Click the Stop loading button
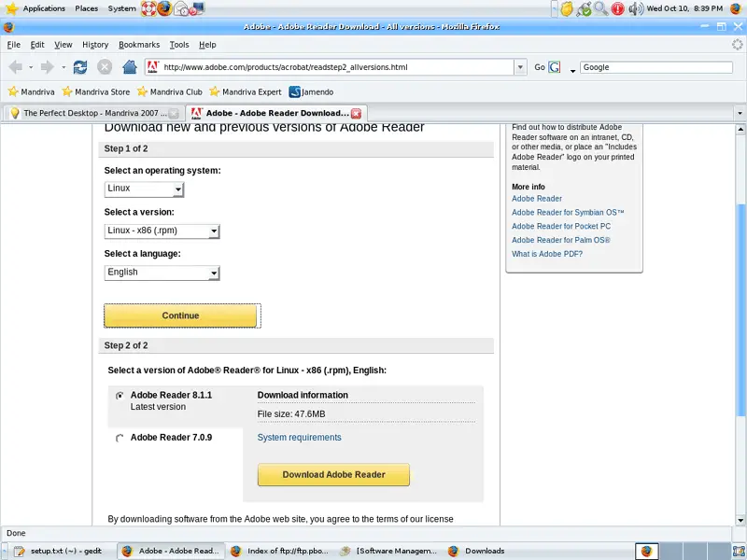The height and width of the screenshot is (560, 747). tap(105, 67)
